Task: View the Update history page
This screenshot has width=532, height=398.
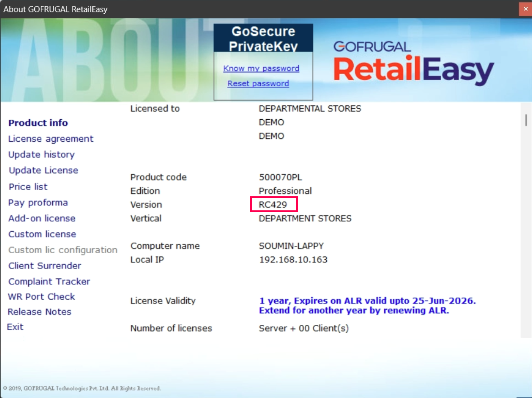Action: click(x=42, y=155)
